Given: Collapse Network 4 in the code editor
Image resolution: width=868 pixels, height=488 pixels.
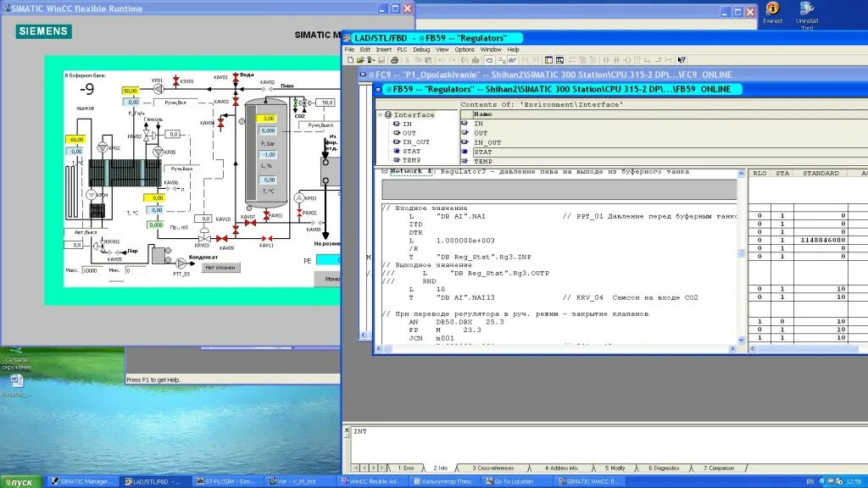Looking at the screenshot, I should (x=384, y=171).
